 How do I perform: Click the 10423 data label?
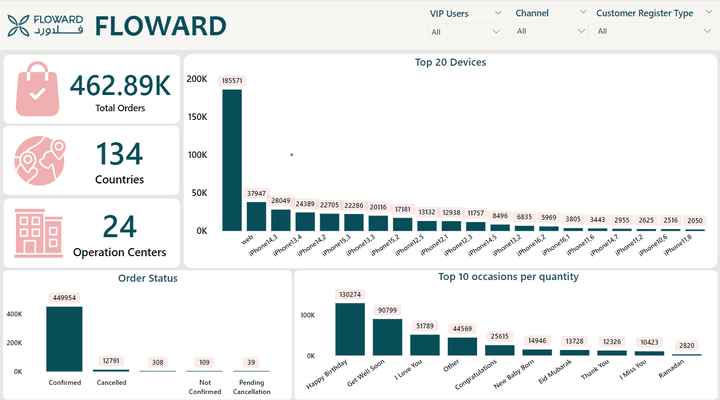point(649,342)
